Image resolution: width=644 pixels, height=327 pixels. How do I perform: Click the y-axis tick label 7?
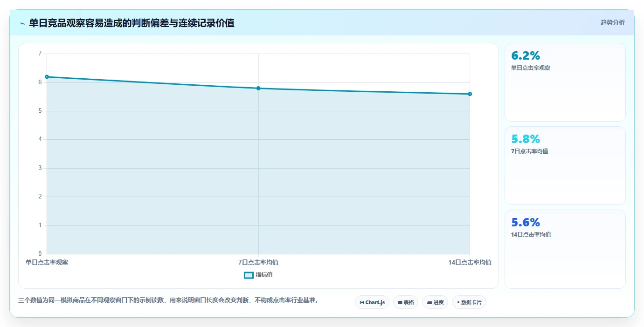tap(40, 54)
